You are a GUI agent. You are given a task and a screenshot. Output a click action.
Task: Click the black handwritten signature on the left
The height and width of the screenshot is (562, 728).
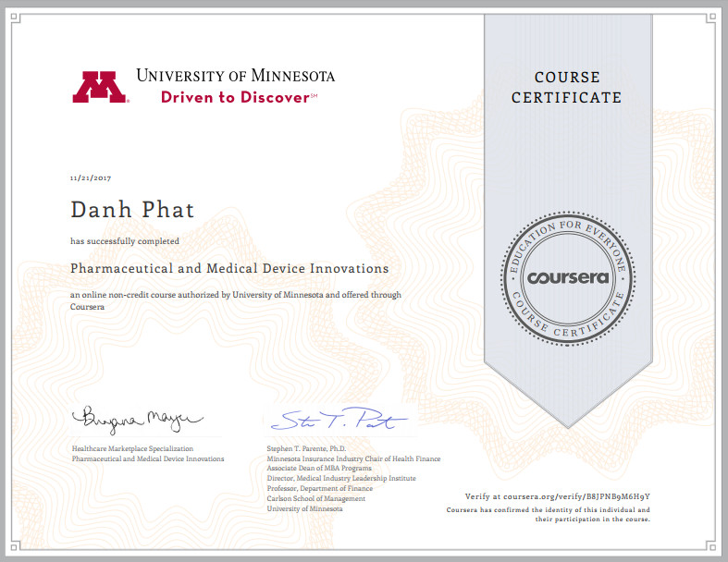point(137,419)
